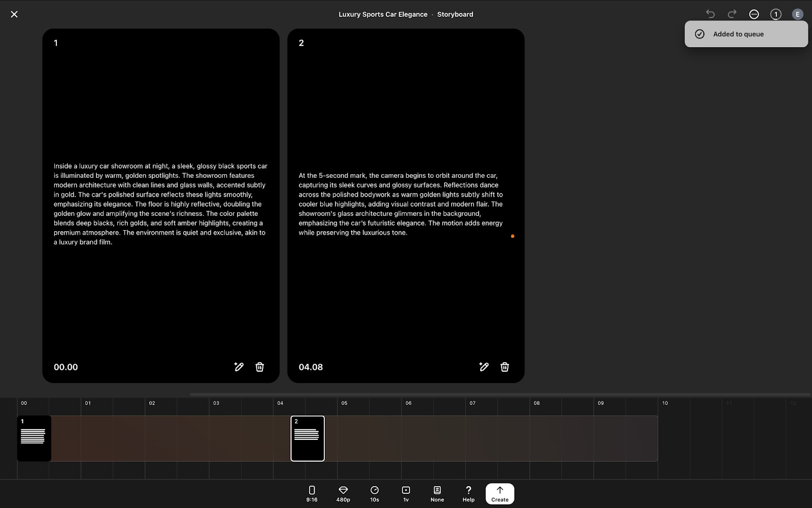This screenshot has width=812, height=508.
Task: Click the orange dot indicator on card 2
Action: pos(513,236)
